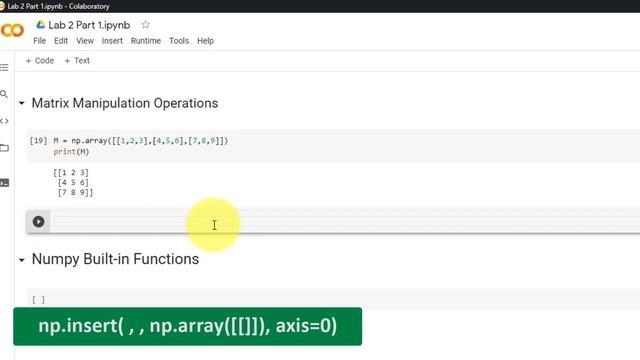Run the empty code cell
This screenshot has height=360, width=640.
(x=38, y=222)
